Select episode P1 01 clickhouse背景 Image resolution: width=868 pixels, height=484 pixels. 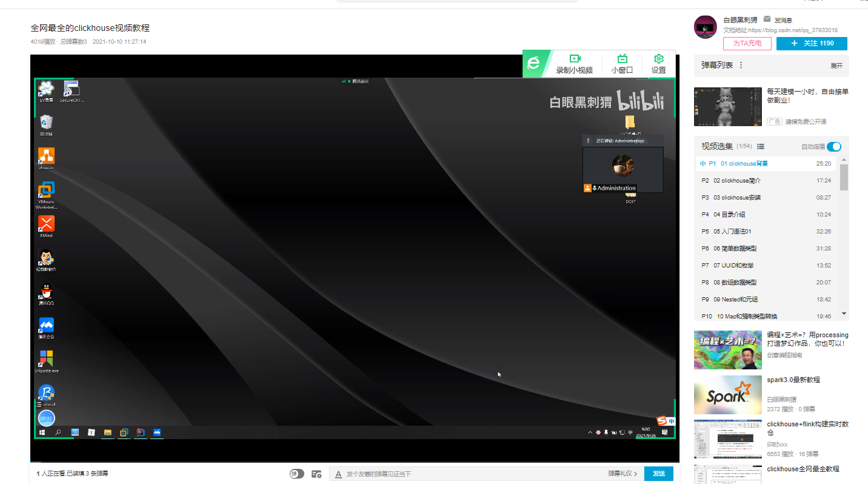click(766, 164)
